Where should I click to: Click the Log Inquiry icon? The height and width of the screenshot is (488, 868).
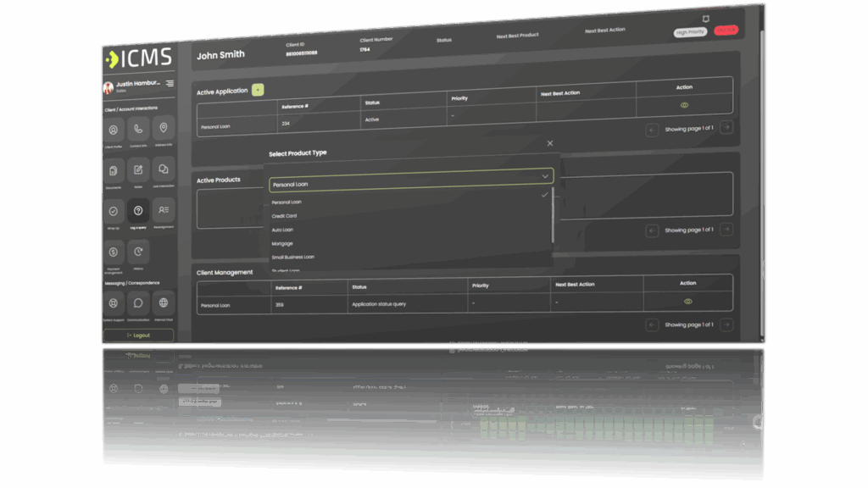(138, 210)
